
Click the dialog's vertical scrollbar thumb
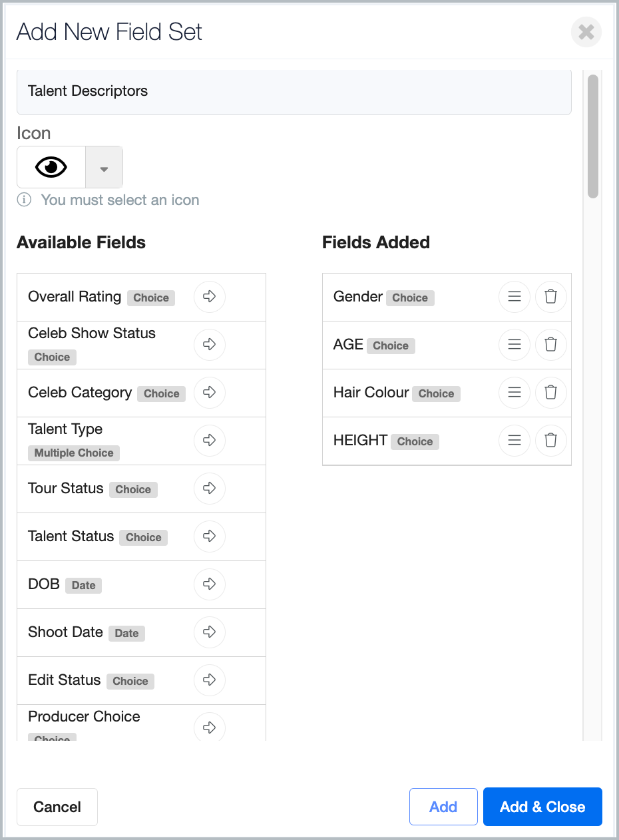tap(593, 136)
